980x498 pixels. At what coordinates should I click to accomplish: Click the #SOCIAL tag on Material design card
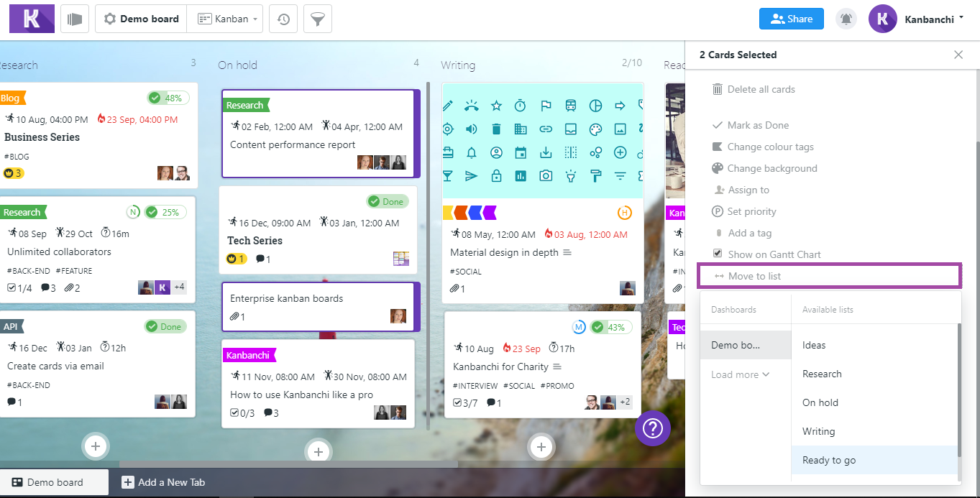coord(466,272)
